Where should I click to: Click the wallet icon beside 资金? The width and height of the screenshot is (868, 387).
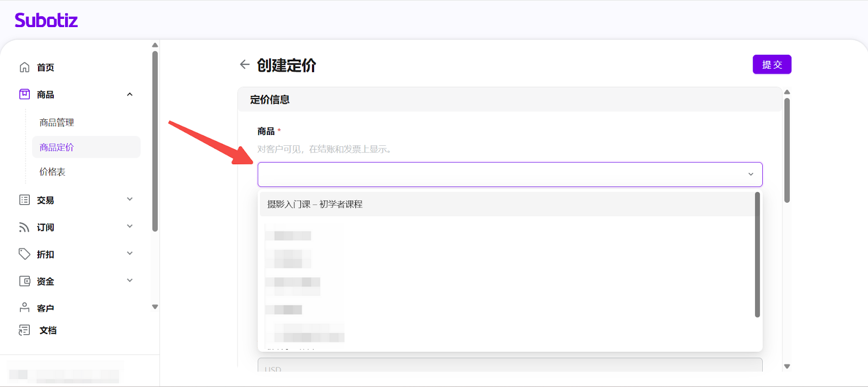(24, 281)
